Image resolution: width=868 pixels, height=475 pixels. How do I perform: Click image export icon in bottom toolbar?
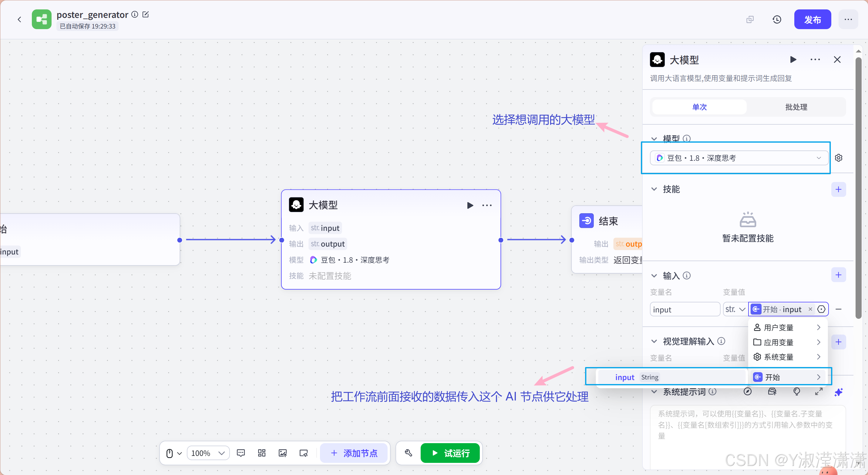(x=282, y=453)
